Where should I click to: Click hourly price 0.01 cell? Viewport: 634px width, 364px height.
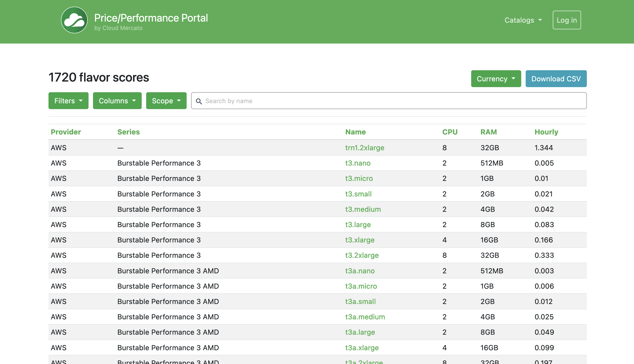(x=541, y=178)
